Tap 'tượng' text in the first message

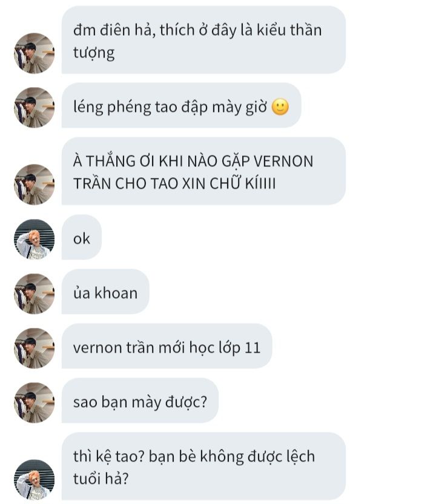tap(94, 53)
